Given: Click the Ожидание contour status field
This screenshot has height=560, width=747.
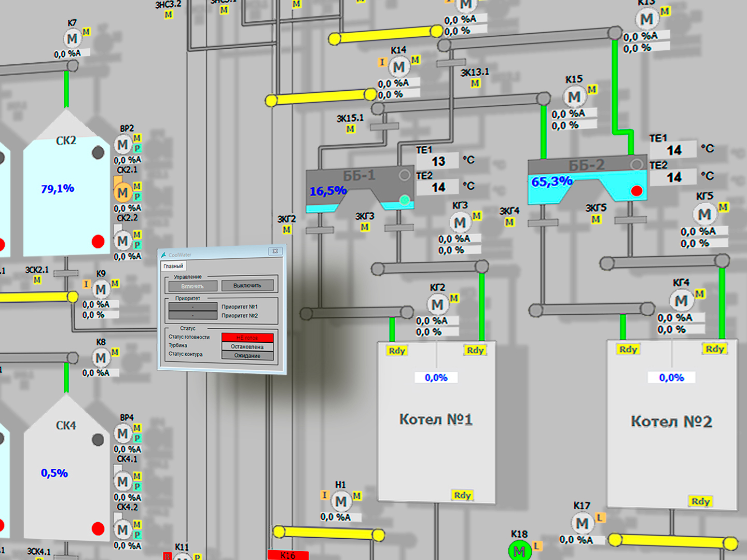Looking at the screenshot, I should click(247, 356).
